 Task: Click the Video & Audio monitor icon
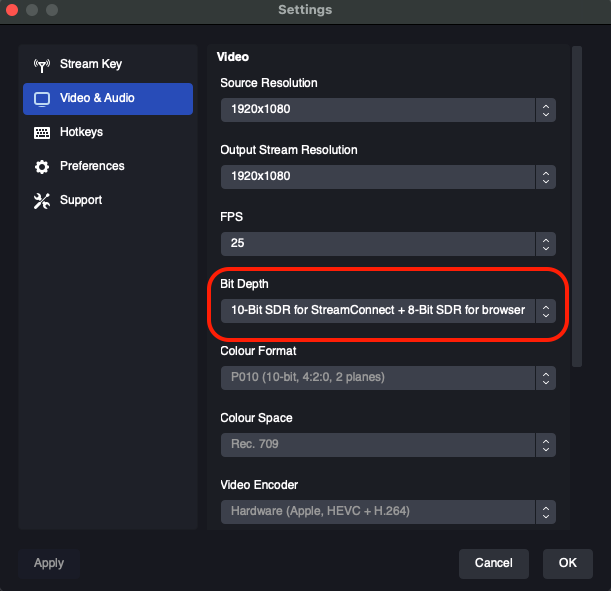42,99
